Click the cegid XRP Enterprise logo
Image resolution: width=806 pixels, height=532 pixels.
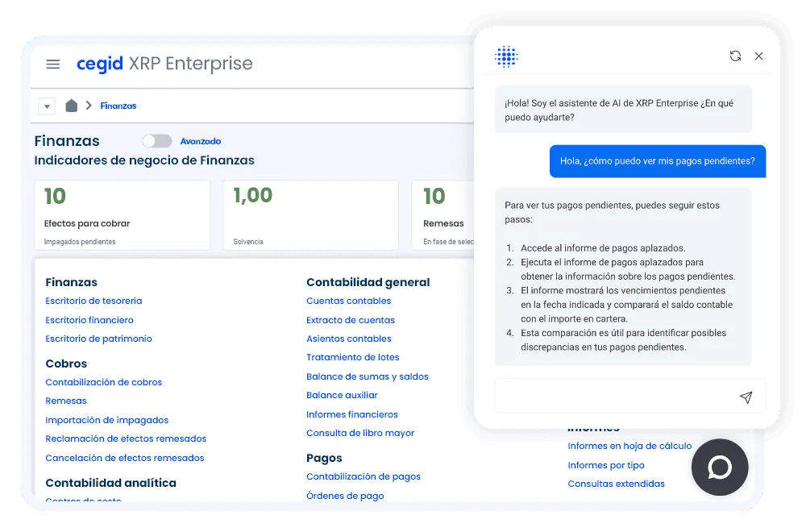point(164,64)
